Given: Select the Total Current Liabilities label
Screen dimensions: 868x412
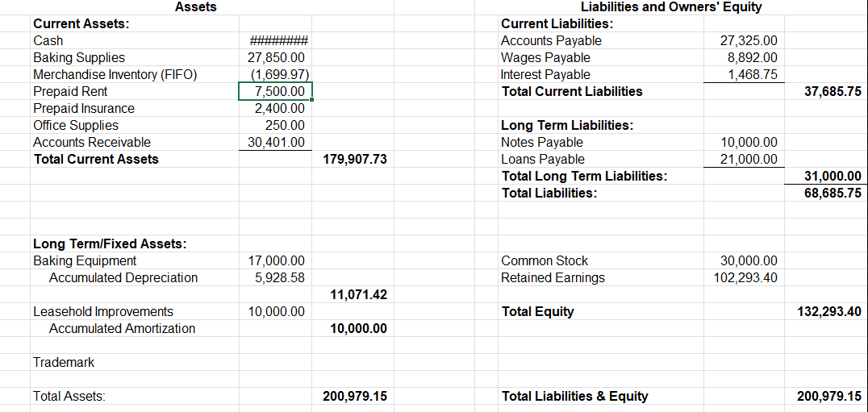Looking at the screenshot, I should click(x=571, y=91).
